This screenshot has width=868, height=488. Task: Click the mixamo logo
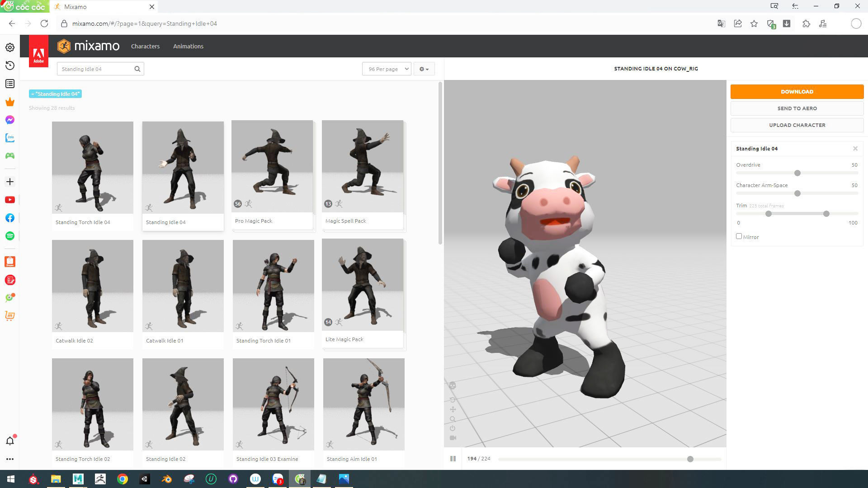point(89,46)
